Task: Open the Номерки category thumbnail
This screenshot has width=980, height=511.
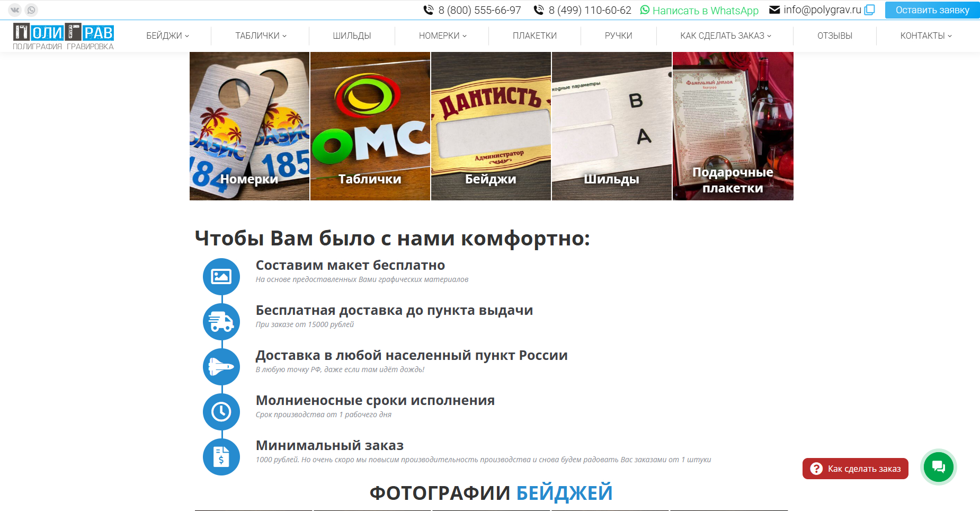Action: click(x=250, y=126)
